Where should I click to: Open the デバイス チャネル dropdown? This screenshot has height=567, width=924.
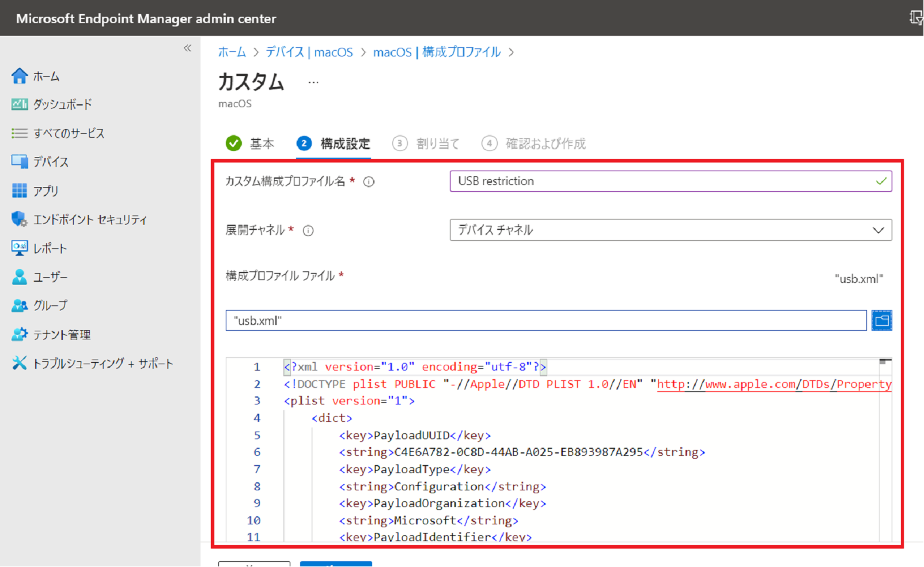[671, 230]
